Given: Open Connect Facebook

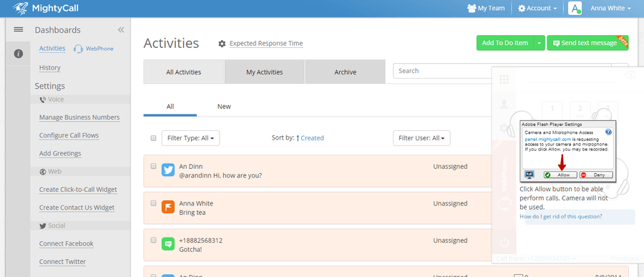Looking at the screenshot, I should (66, 243).
